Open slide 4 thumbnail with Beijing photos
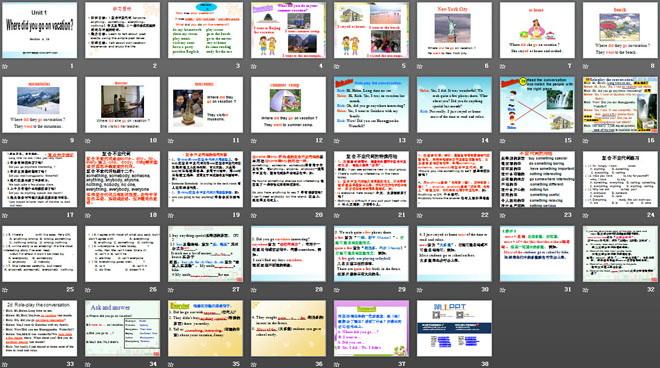 pos(288,30)
